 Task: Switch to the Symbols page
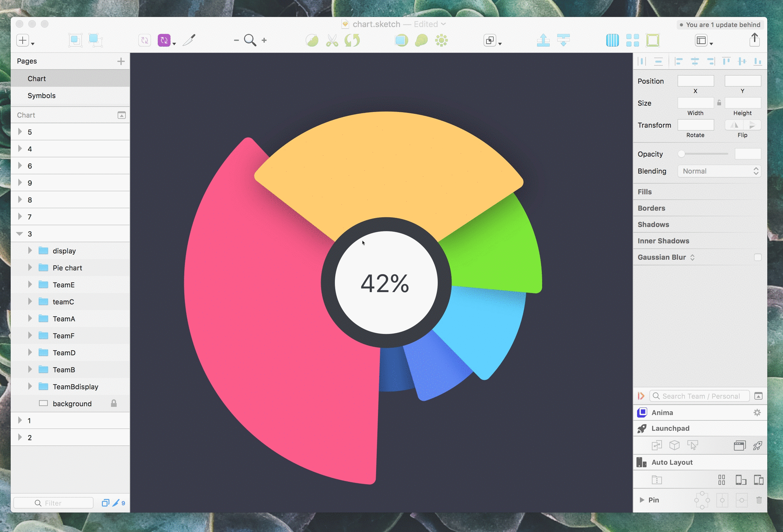coord(42,96)
